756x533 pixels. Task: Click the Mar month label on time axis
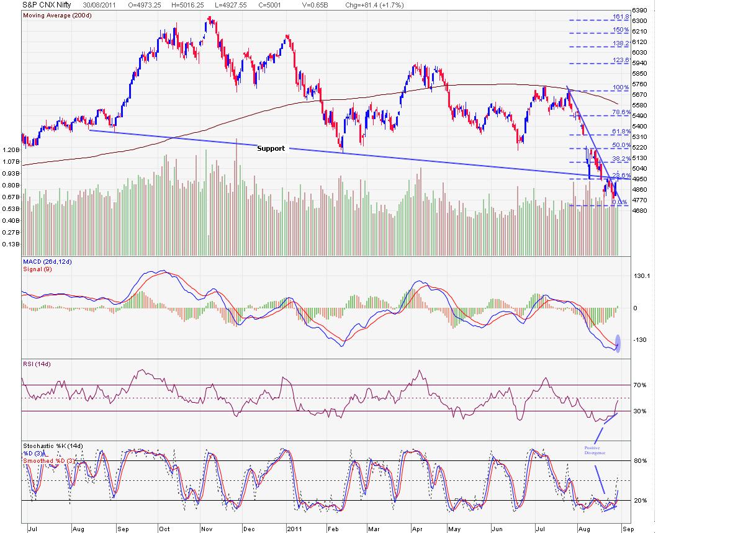pos(374,529)
